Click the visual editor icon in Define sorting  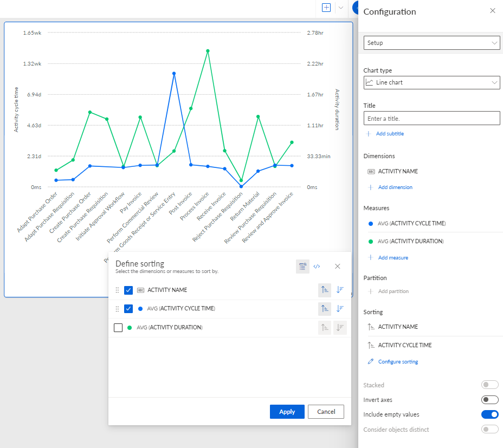click(x=302, y=267)
